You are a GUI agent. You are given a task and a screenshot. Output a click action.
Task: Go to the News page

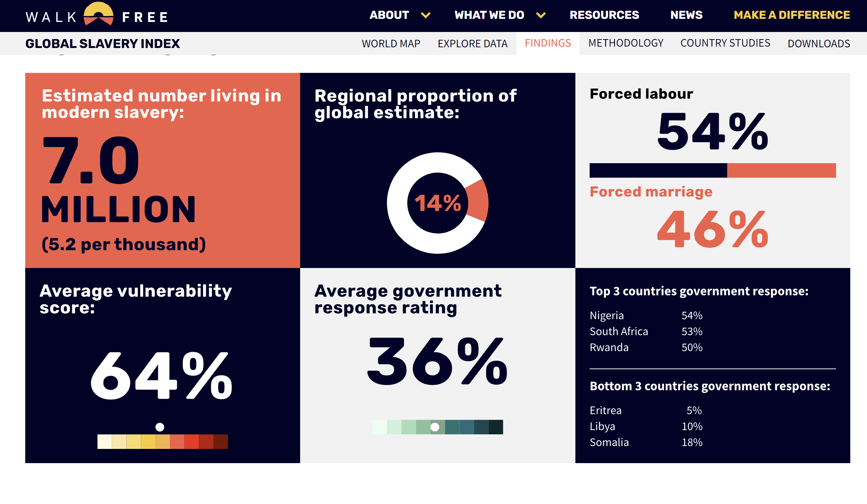[x=686, y=15]
